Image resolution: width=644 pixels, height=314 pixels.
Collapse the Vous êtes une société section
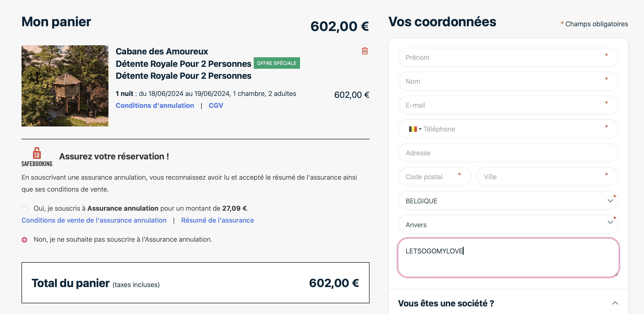coord(615,303)
